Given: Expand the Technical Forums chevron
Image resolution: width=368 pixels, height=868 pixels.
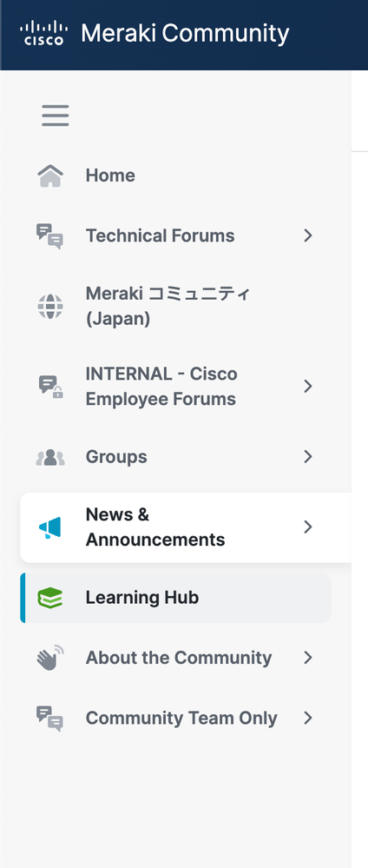Looking at the screenshot, I should point(308,235).
